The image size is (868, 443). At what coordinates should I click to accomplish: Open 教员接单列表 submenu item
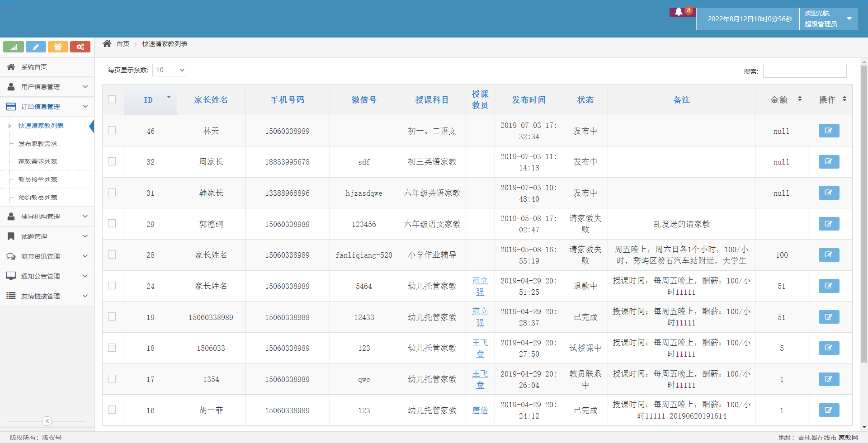pyautogui.click(x=38, y=179)
